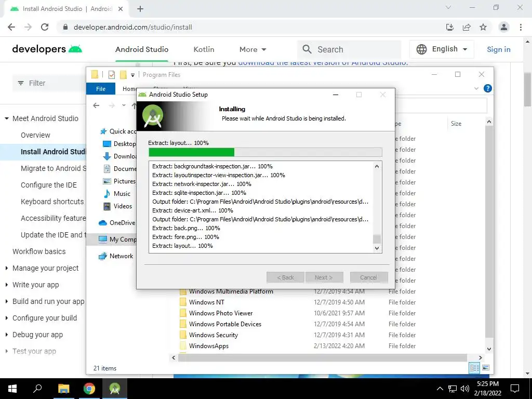532x399 pixels.
Task: Click installer log scroll-up arrow
Action: tap(377, 166)
